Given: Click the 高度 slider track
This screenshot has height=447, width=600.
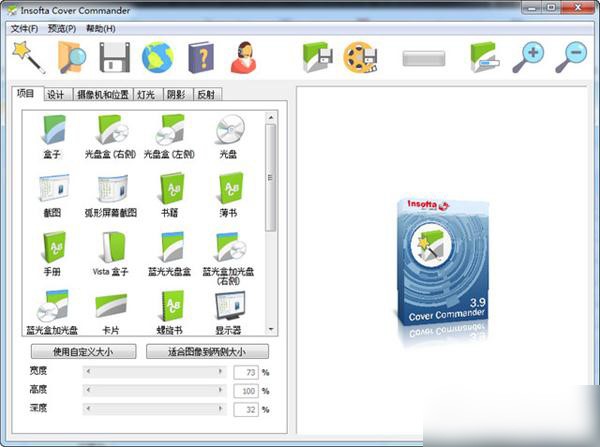Looking at the screenshot, I should (154, 390).
